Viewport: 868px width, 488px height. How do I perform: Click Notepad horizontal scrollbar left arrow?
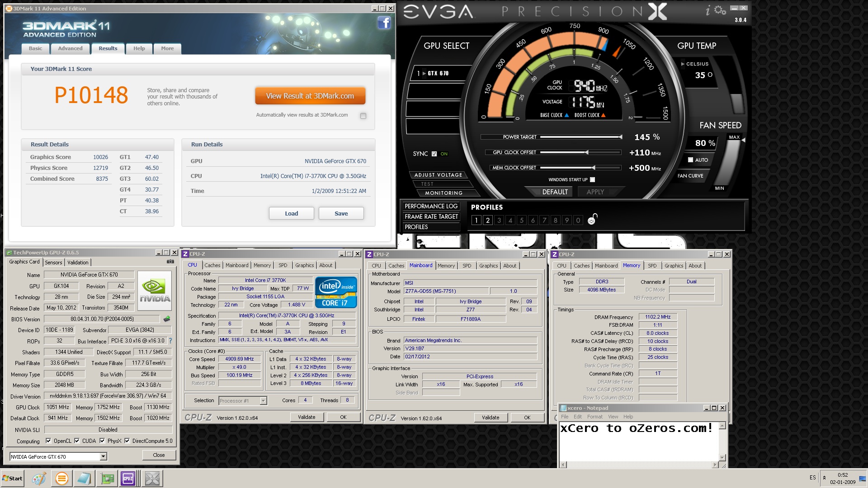pos(563,465)
